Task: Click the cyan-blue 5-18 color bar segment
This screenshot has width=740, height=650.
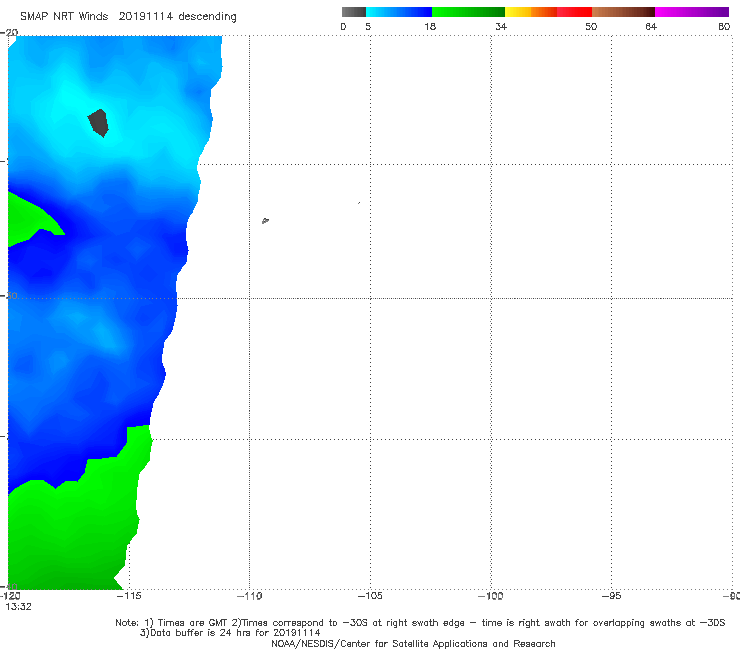Action: click(399, 12)
